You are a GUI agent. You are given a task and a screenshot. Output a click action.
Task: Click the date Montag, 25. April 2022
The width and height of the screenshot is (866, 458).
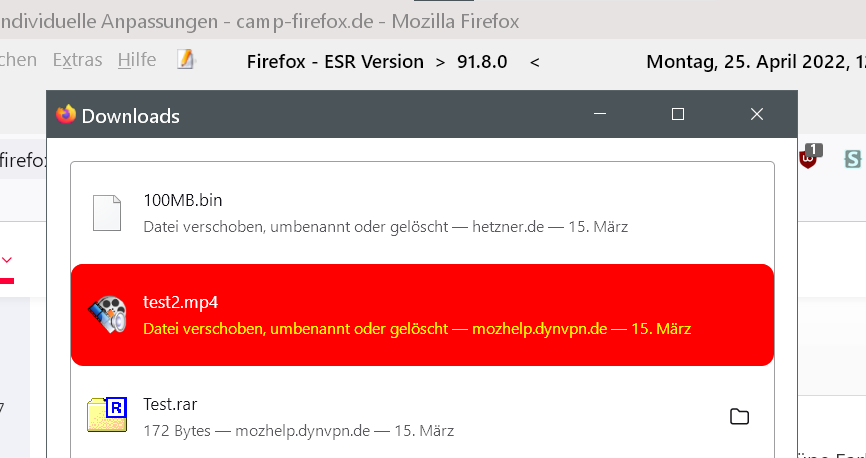click(x=750, y=62)
